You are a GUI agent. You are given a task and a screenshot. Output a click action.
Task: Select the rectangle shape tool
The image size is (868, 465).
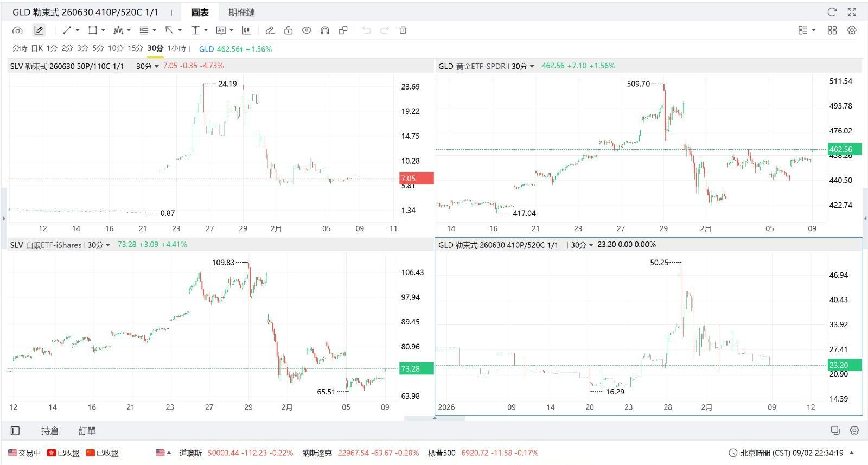pos(93,30)
